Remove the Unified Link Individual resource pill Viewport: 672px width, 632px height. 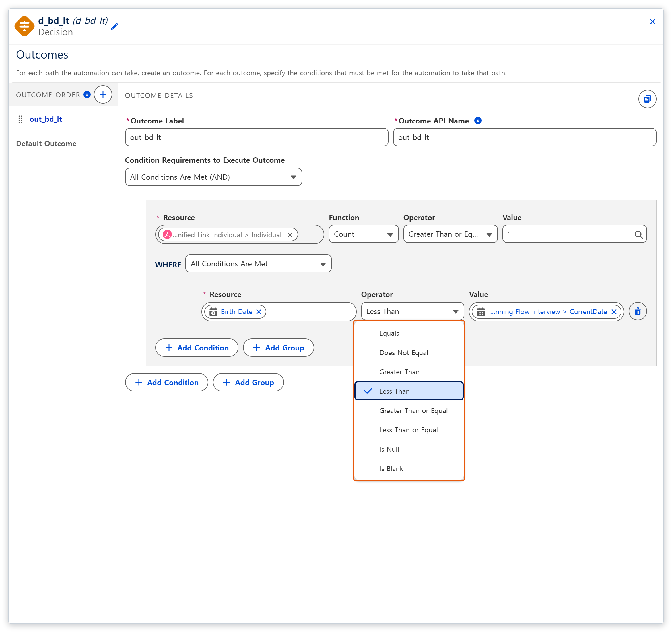coord(290,235)
